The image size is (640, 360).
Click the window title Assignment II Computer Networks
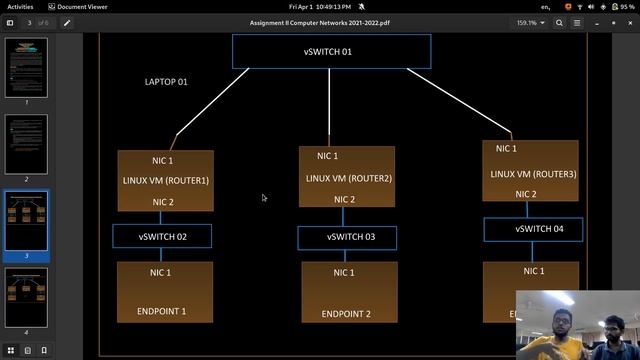point(320,23)
